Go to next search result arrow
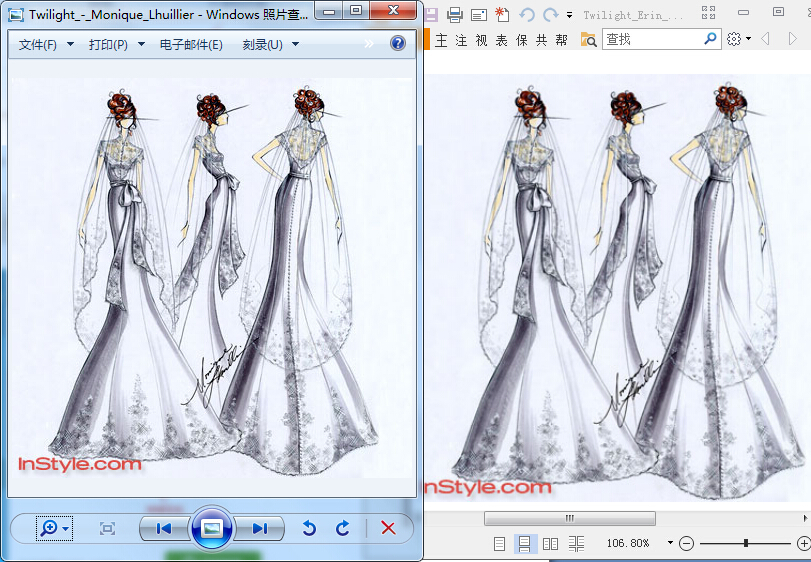 point(792,39)
